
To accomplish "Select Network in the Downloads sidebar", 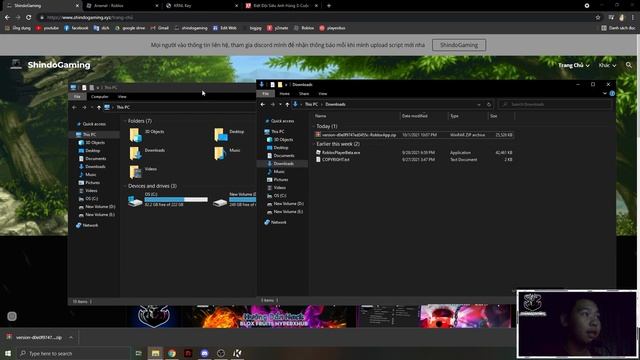I will pyautogui.click(x=276, y=222).
